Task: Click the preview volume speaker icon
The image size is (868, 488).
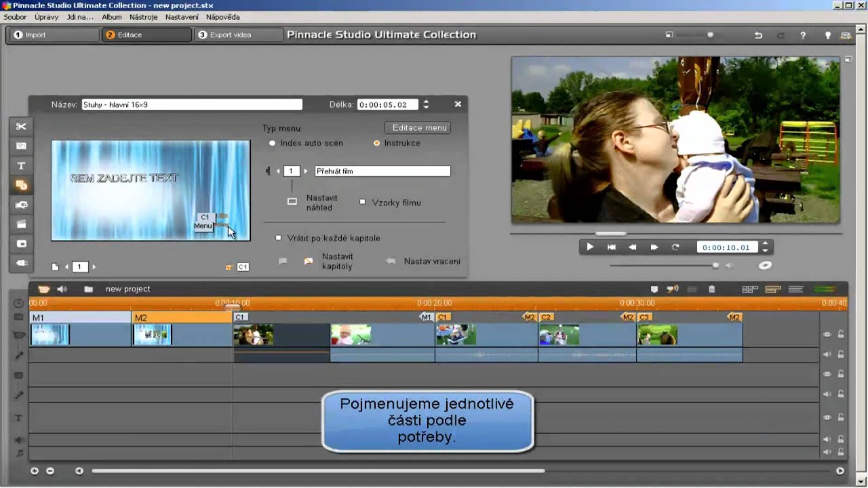Action: (x=729, y=266)
